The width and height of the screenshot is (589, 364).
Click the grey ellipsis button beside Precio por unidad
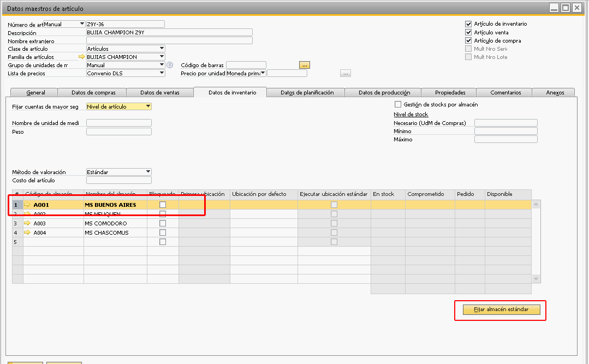345,73
